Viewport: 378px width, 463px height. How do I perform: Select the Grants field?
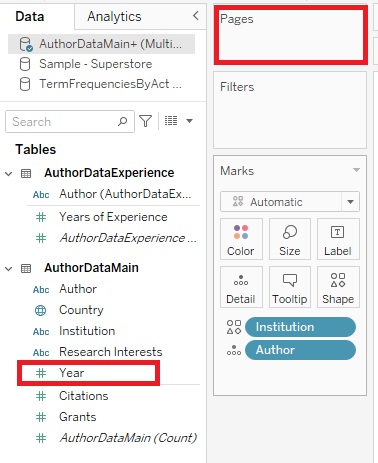click(x=78, y=417)
